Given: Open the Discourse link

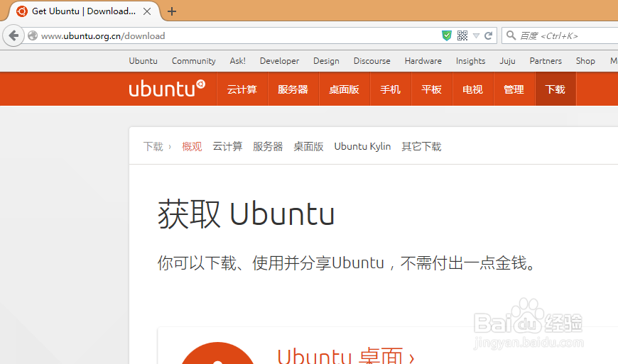Looking at the screenshot, I should (372, 61).
